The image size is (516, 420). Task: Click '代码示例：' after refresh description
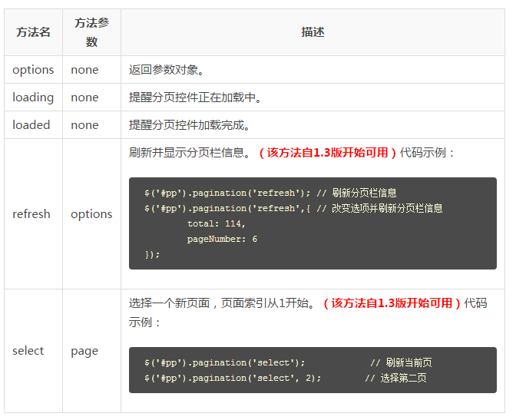(427, 153)
